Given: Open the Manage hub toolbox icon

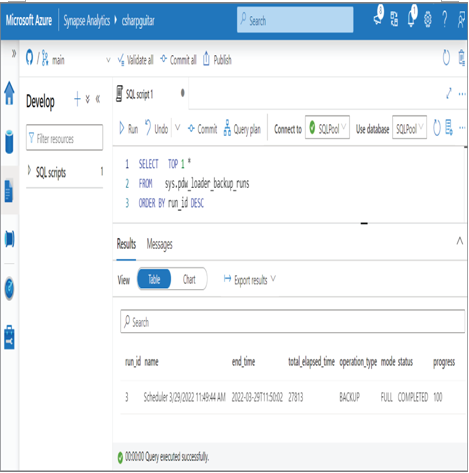Looking at the screenshot, I should (x=9, y=337).
